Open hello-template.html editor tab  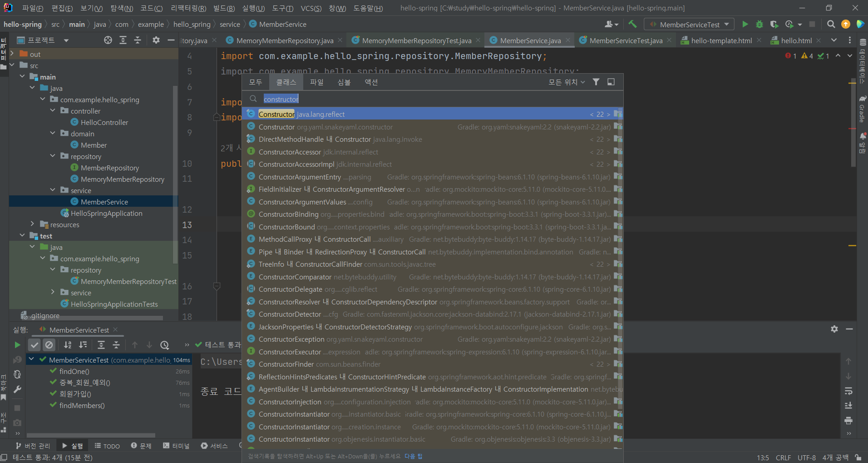721,41
